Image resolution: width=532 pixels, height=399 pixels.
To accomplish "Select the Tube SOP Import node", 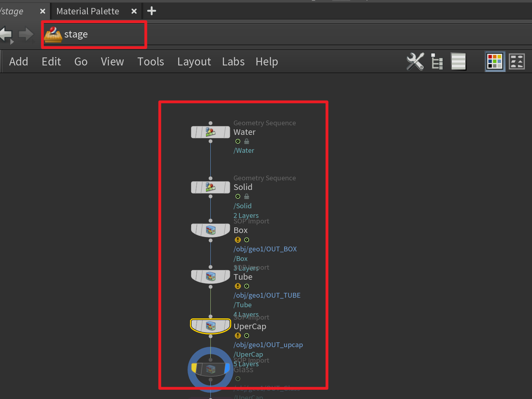I will tap(211, 277).
